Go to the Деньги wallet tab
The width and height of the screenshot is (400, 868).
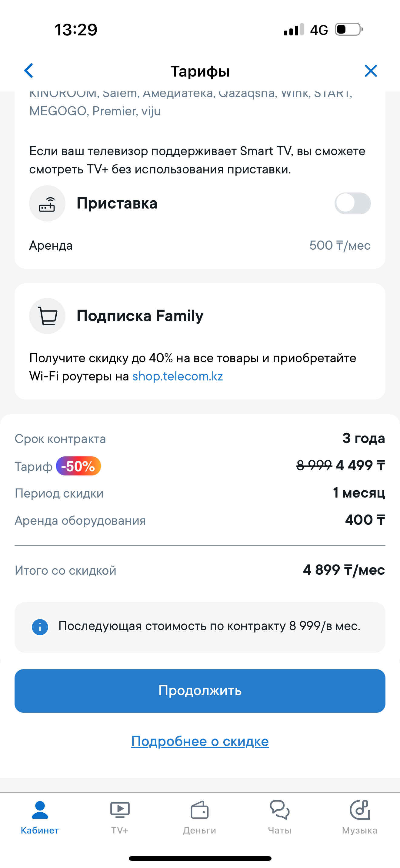(x=200, y=817)
